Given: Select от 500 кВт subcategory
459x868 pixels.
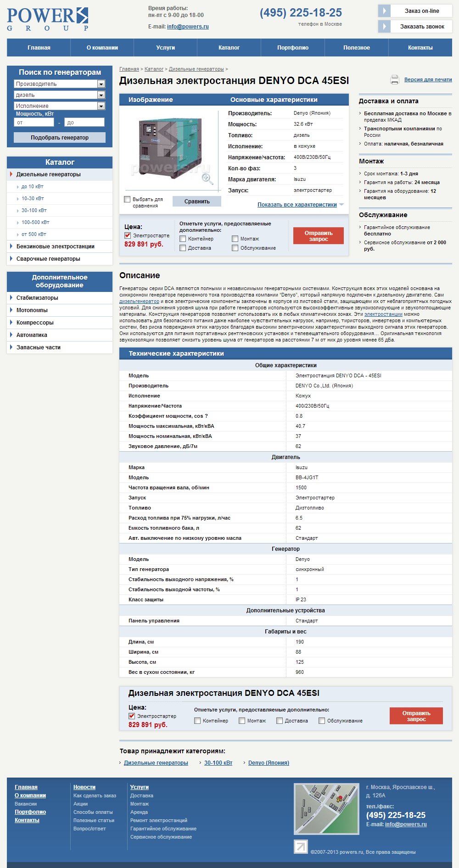Looking at the screenshot, I should pos(34,235).
